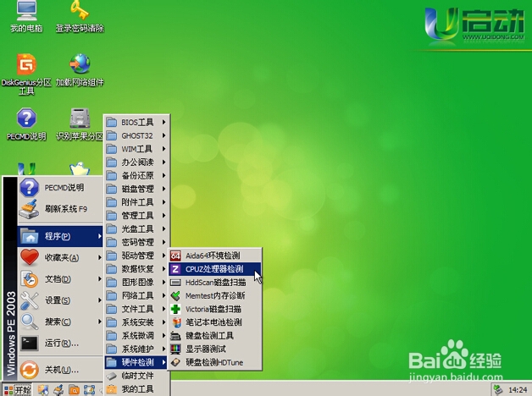Click PECMD说明 in the start menu

60,187
